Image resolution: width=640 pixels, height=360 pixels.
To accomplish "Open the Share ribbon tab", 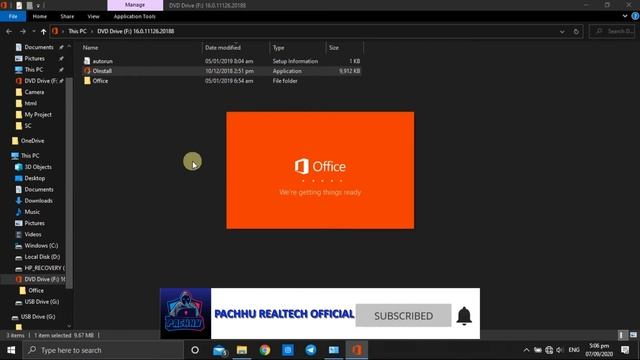I will (67, 16).
